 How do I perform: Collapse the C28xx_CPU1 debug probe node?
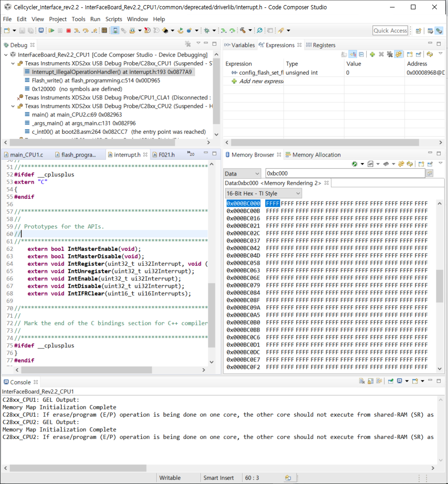(x=13, y=63)
